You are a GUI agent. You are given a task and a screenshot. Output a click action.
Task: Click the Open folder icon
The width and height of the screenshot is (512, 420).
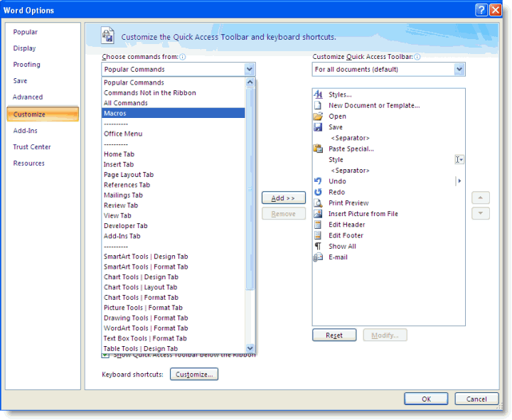(318, 116)
